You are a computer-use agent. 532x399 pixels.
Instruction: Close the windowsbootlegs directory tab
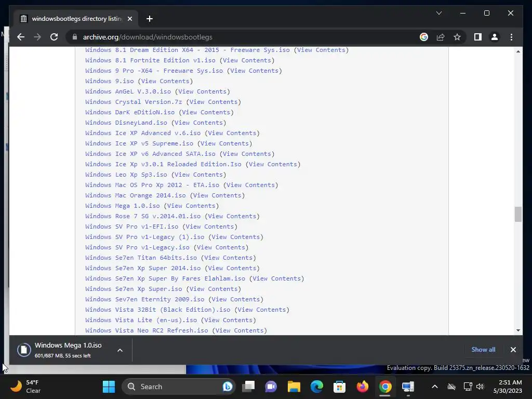[129, 19]
